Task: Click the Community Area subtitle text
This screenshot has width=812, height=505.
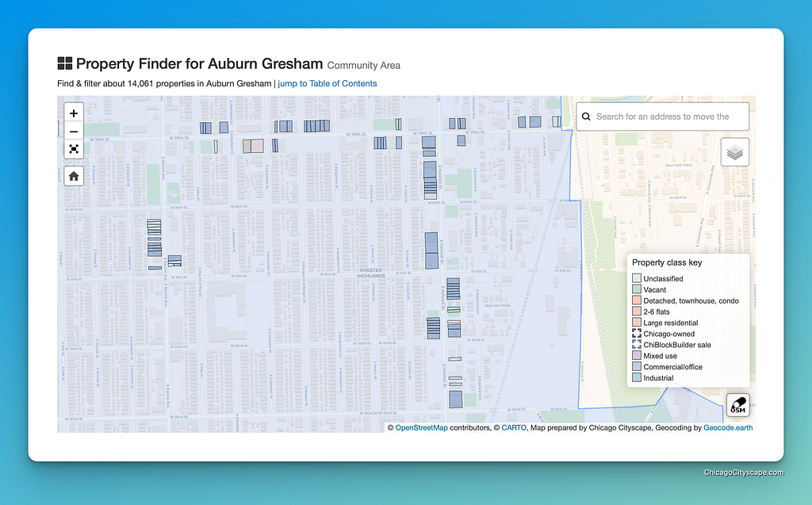Action: tap(363, 65)
